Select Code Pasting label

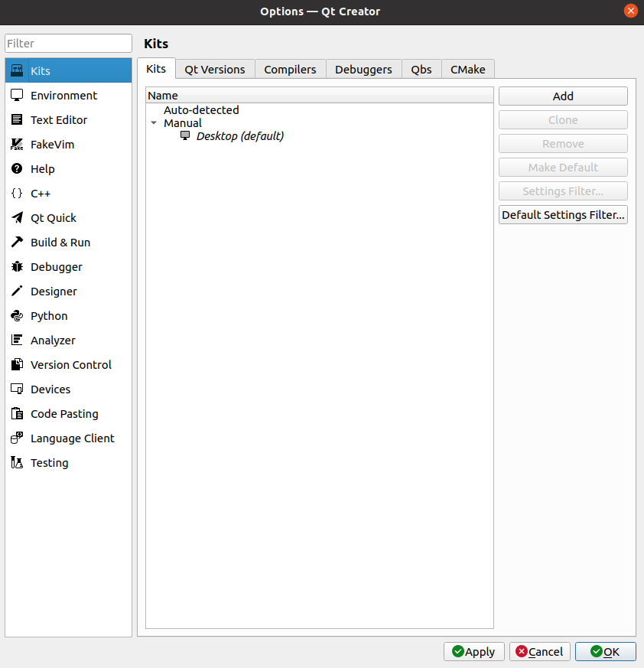click(64, 414)
